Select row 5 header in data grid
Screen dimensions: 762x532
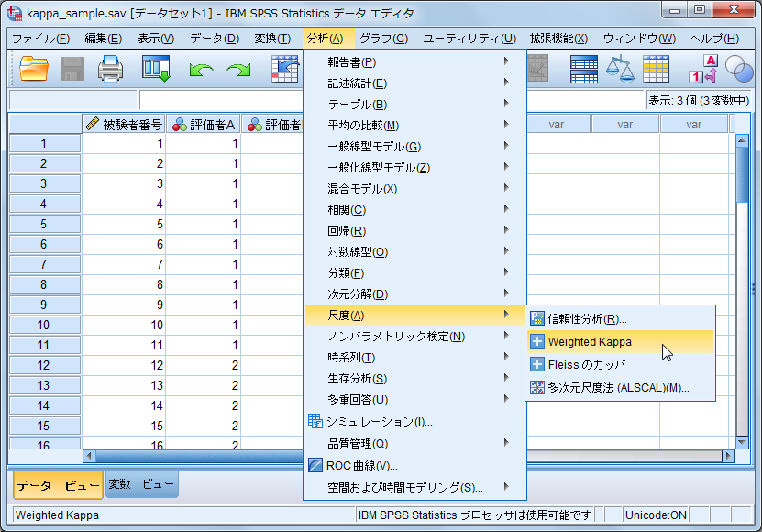44,224
